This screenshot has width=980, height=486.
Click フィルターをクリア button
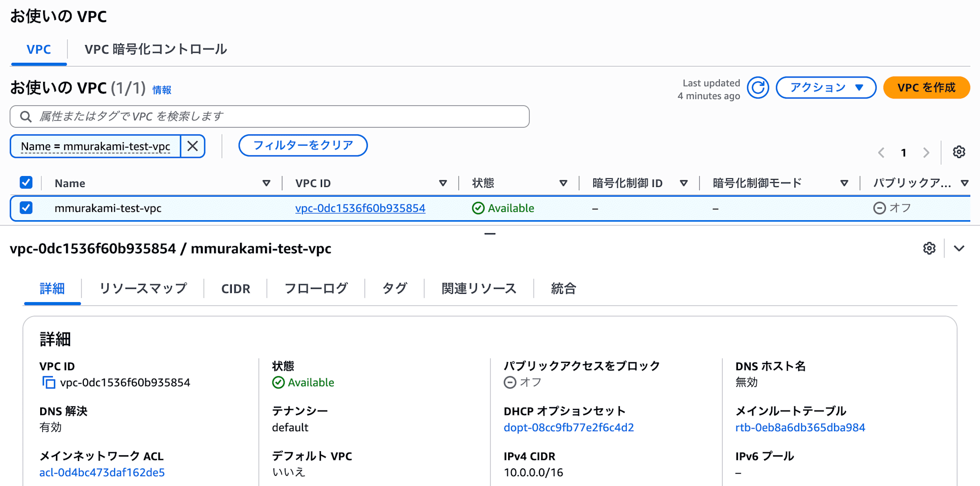(x=303, y=146)
